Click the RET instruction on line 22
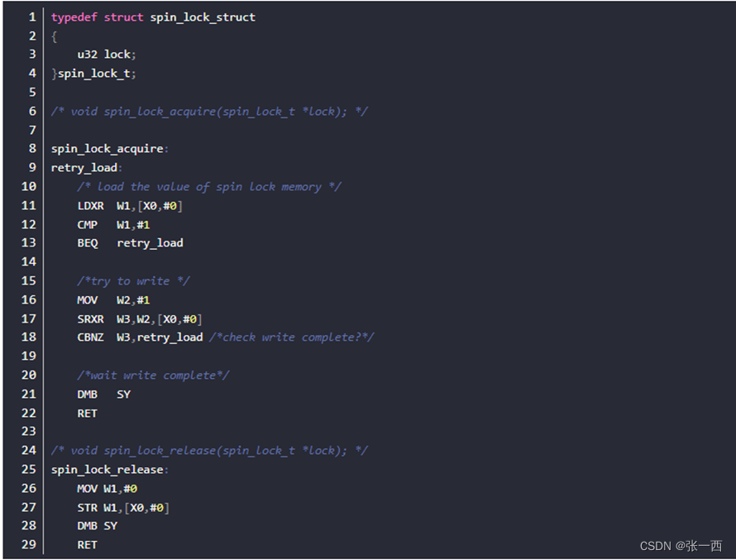The image size is (736, 560). (x=87, y=414)
